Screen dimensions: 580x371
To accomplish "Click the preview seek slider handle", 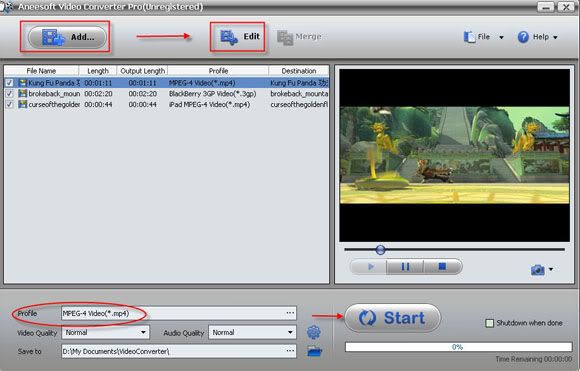I will [x=380, y=250].
